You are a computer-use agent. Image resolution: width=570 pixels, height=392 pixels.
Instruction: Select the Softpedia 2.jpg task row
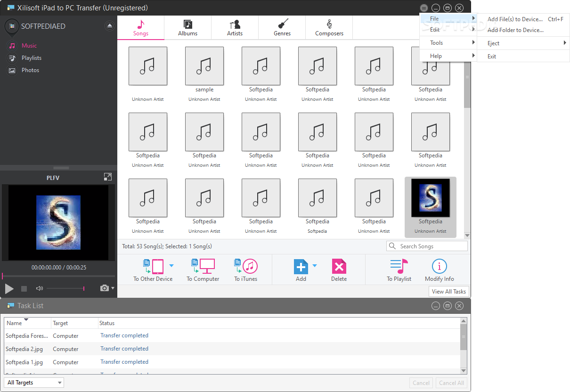tap(232, 349)
